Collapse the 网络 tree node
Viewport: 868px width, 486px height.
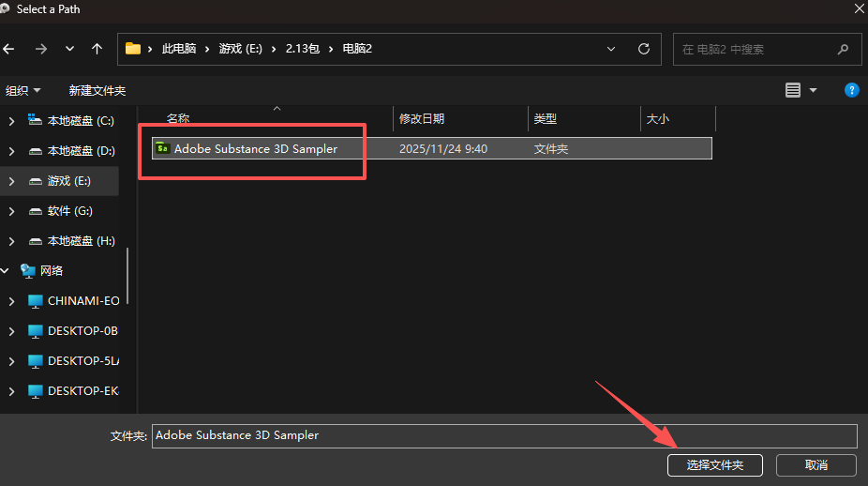point(5,270)
